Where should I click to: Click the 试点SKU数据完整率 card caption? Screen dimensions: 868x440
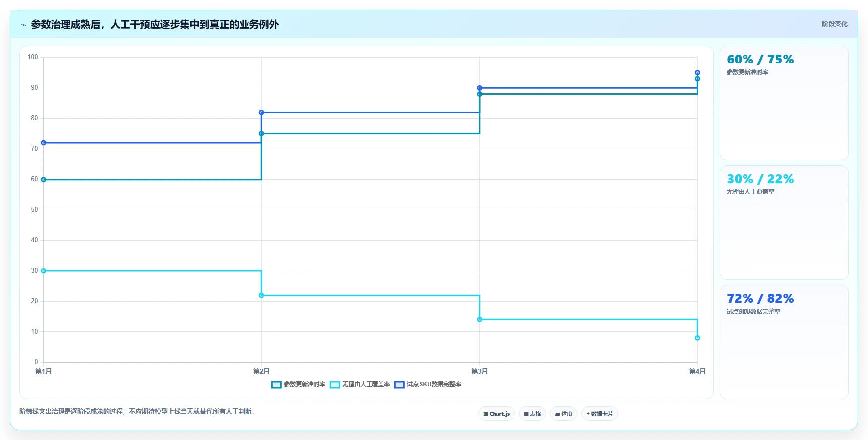pos(753,312)
